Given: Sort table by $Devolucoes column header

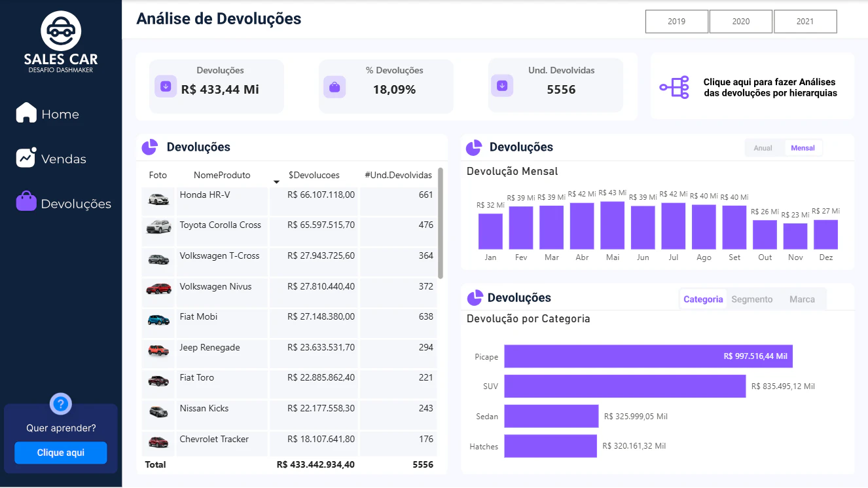Looking at the screenshot, I should pos(314,175).
